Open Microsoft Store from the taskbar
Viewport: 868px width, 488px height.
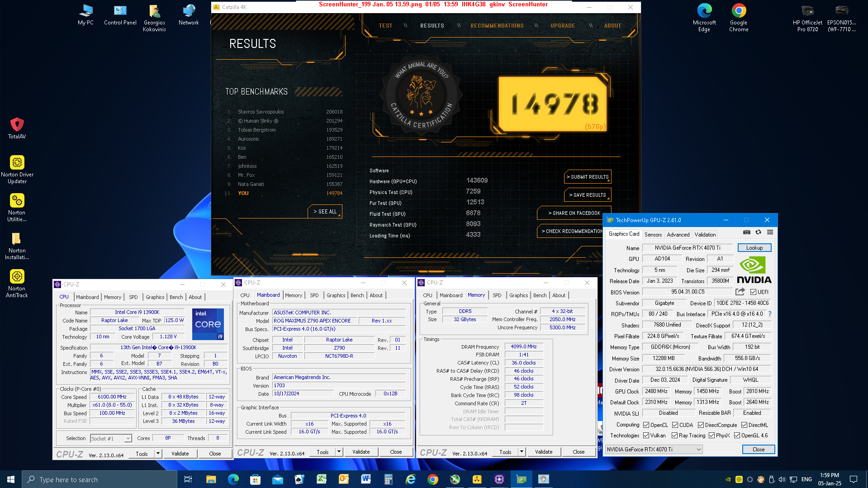pos(255,479)
